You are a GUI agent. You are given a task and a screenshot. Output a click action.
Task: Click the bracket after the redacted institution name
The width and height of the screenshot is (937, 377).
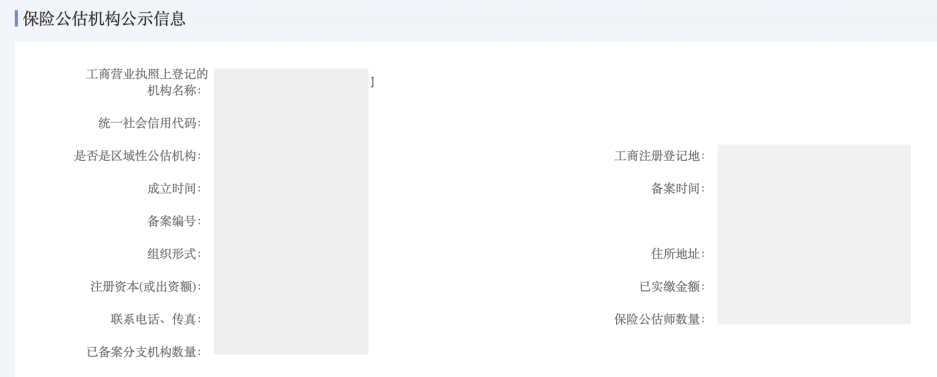point(372,82)
